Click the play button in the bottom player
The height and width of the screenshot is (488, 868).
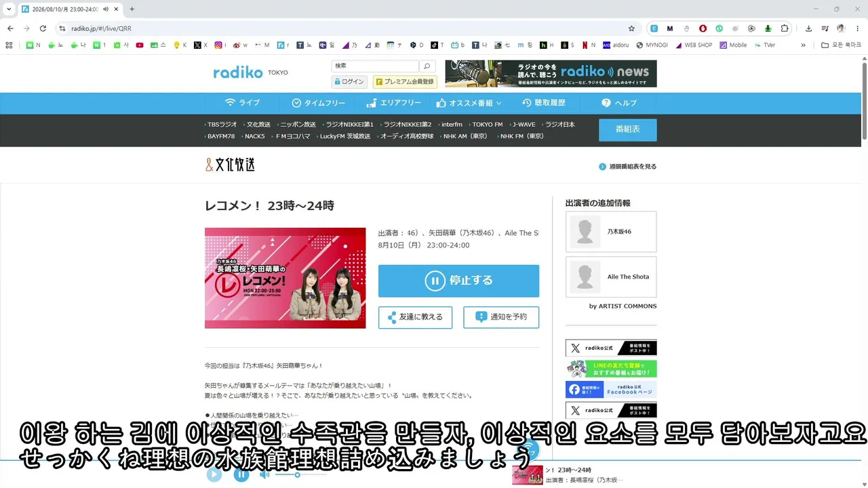pos(214,474)
